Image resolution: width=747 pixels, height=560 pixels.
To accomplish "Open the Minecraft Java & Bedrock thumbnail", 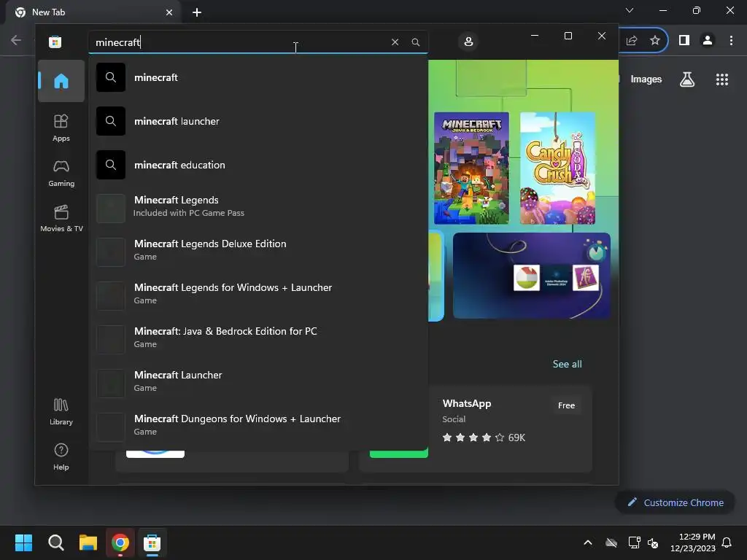I will (471, 168).
